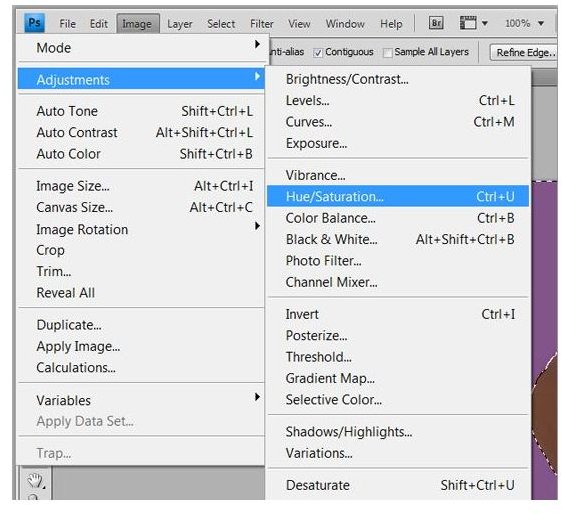
Task: Open the Layer menu
Action: [180, 24]
